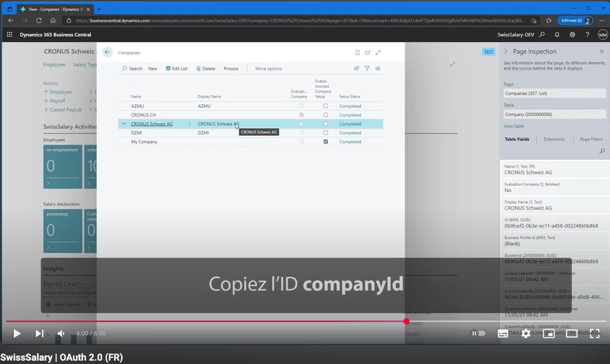This screenshot has height=364, width=610.
Task: Check Enable Assisted Setup for CRONUS CH
Action: click(326, 115)
